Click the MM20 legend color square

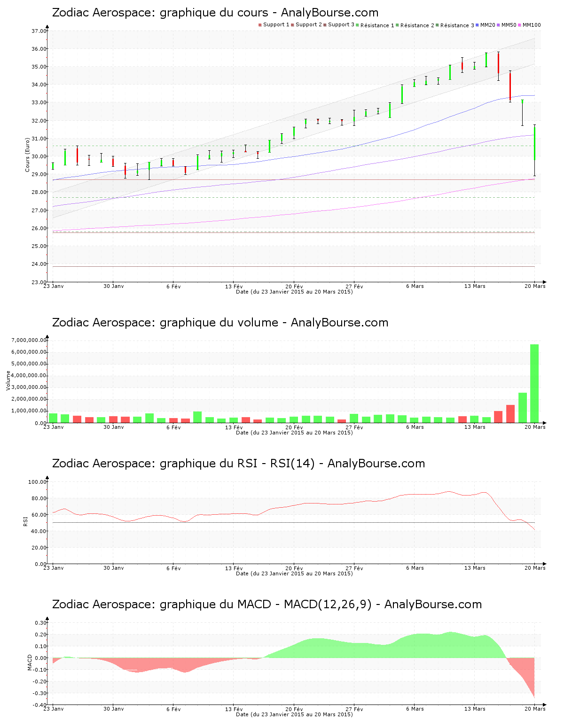coord(478,25)
